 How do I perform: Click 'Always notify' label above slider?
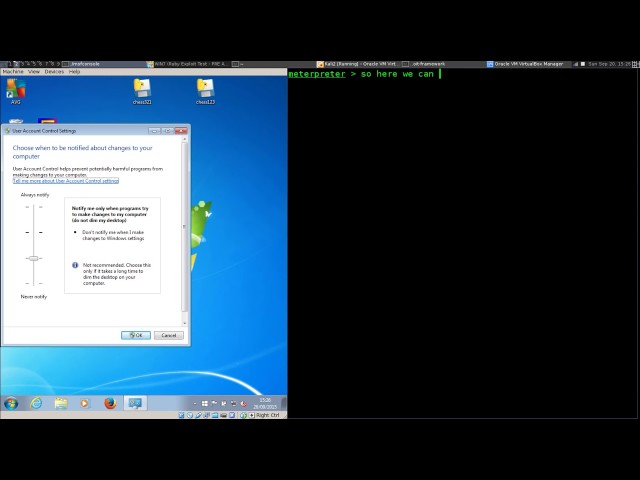click(35, 195)
